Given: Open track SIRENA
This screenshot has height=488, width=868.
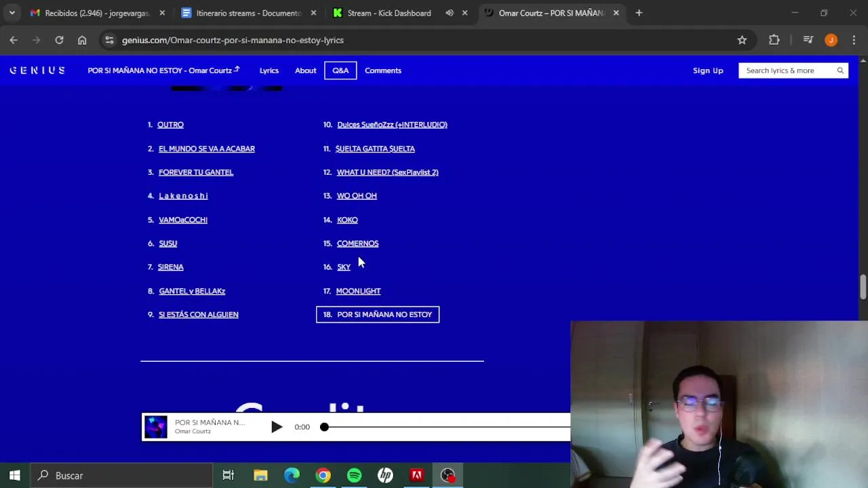Looking at the screenshot, I should point(171,267).
